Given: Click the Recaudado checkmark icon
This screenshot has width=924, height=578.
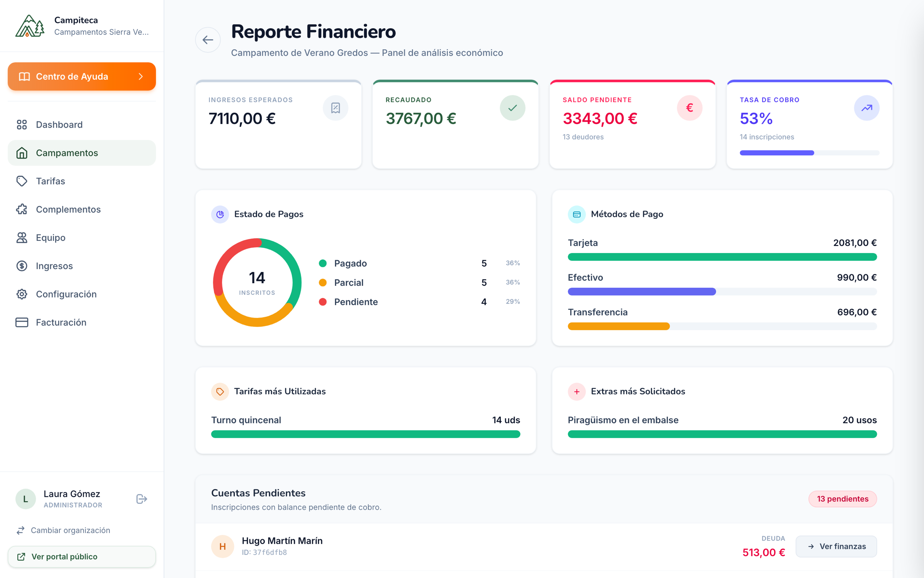Looking at the screenshot, I should [x=513, y=108].
